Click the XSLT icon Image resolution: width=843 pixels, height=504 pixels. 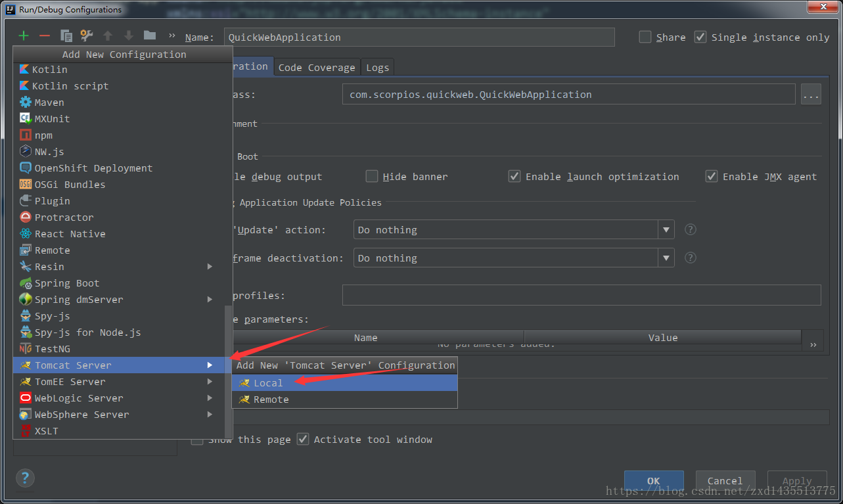[26, 431]
